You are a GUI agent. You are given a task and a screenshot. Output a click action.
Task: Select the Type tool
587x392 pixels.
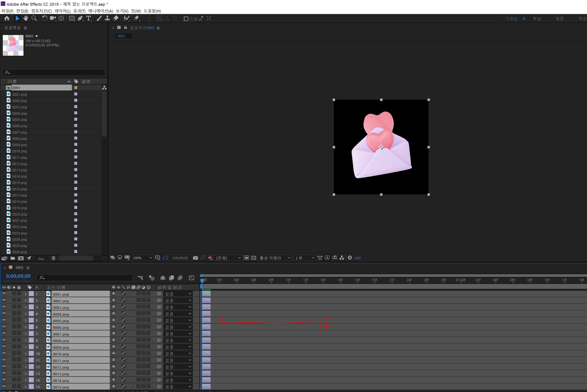point(89,19)
